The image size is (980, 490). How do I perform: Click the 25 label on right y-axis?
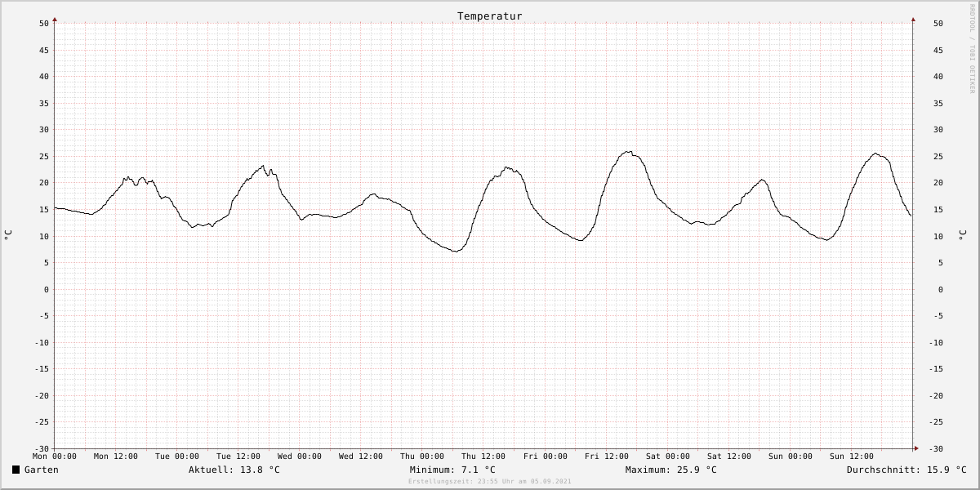point(938,157)
